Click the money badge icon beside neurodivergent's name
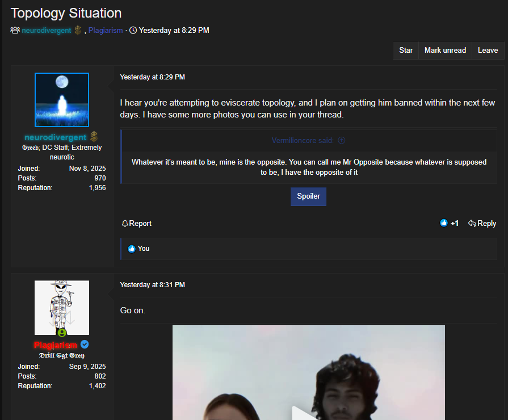The height and width of the screenshot is (420, 508). point(93,137)
